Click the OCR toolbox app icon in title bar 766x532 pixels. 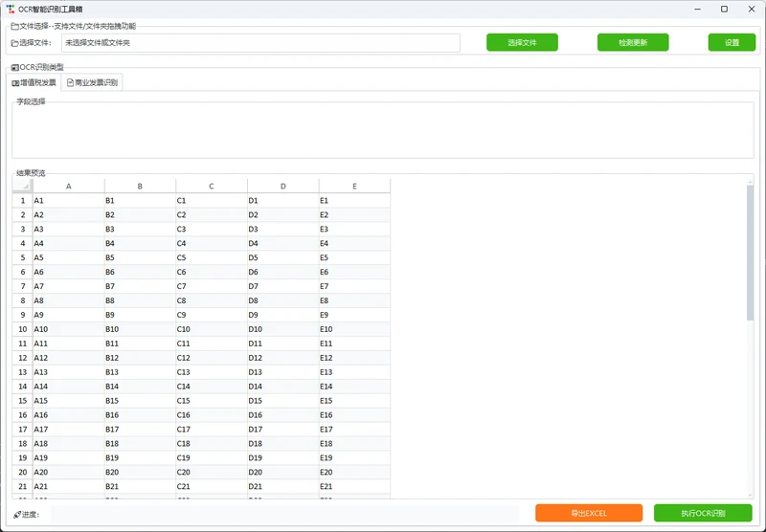pyautogui.click(x=11, y=10)
